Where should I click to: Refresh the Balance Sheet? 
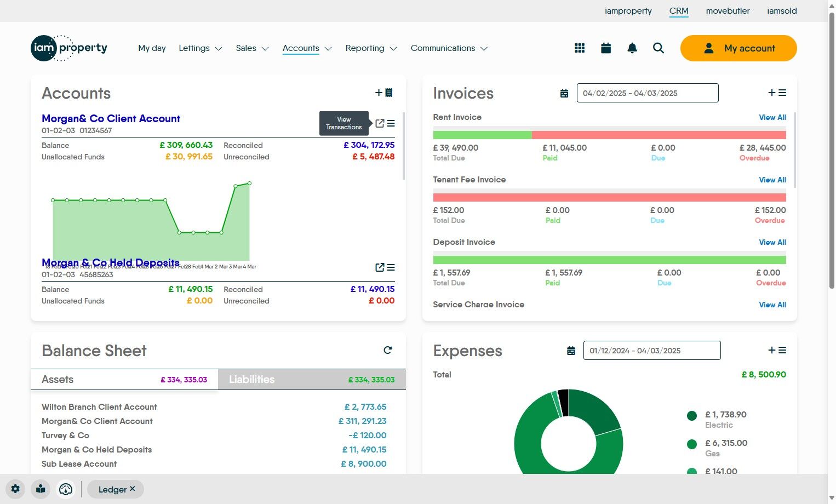[x=388, y=350]
